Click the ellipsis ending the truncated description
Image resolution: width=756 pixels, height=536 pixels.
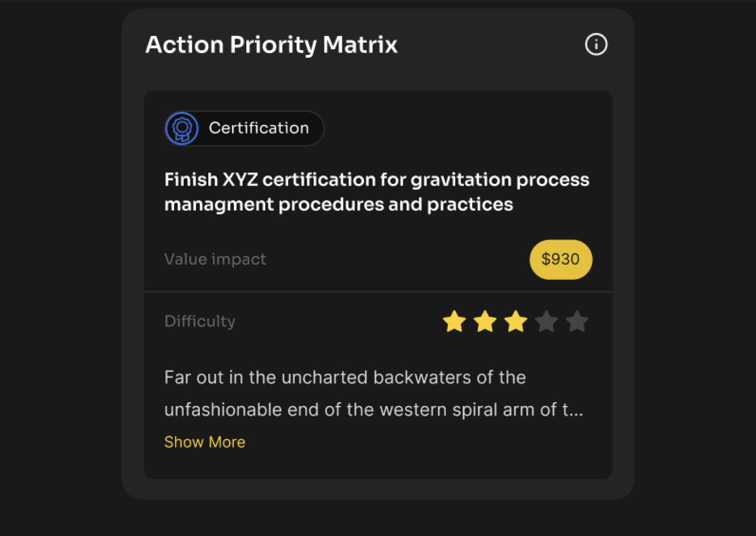point(576,411)
